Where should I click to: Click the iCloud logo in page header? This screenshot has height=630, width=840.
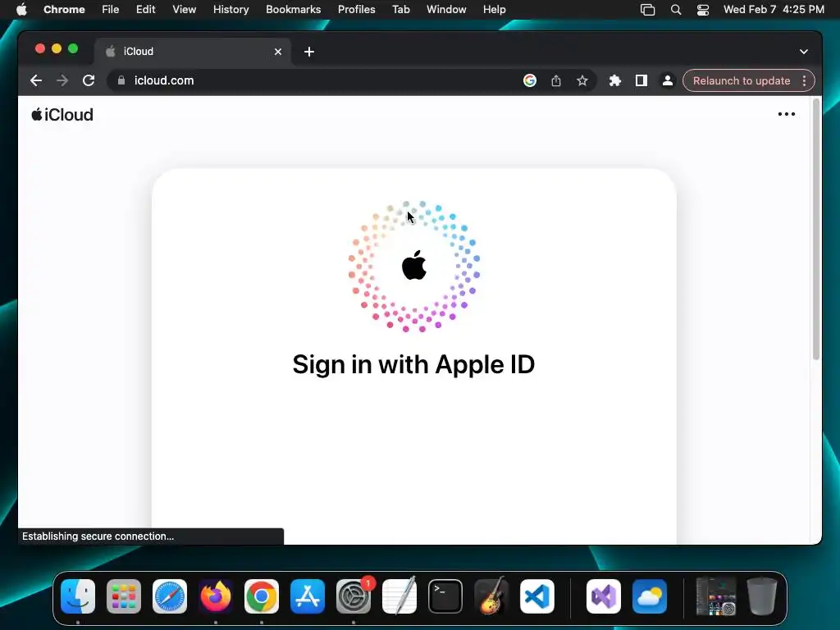tap(62, 115)
